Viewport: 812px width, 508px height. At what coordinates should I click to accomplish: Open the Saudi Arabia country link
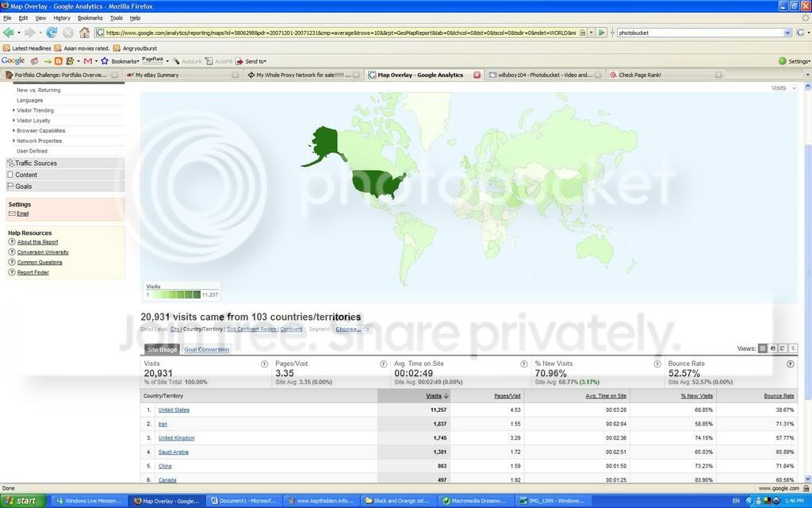(x=174, y=452)
